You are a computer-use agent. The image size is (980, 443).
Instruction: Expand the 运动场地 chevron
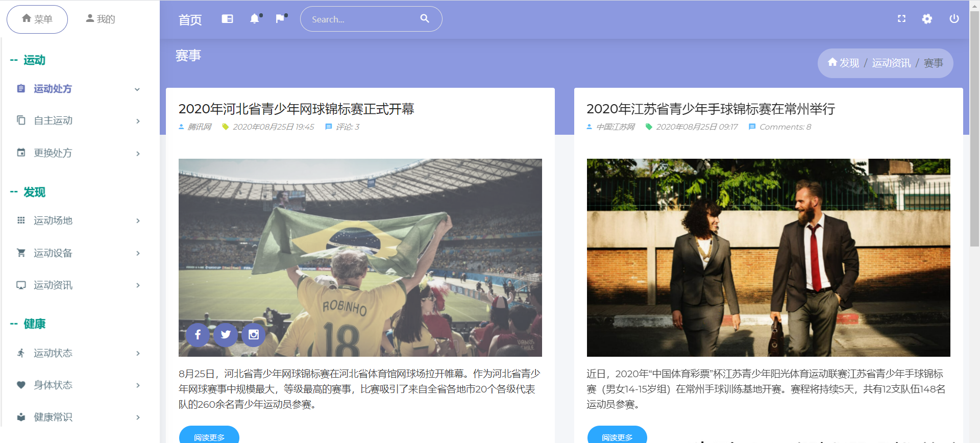click(138, 221)
